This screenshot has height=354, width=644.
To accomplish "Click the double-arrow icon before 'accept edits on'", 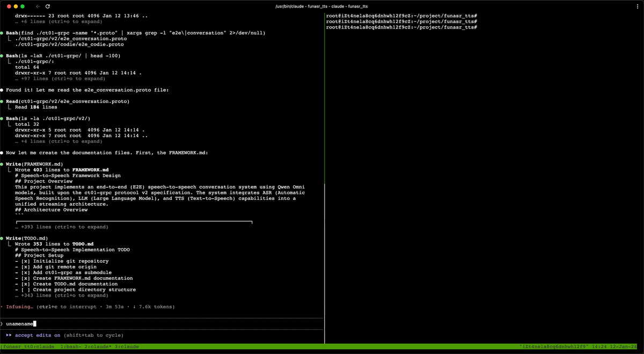I will (9, 335).
